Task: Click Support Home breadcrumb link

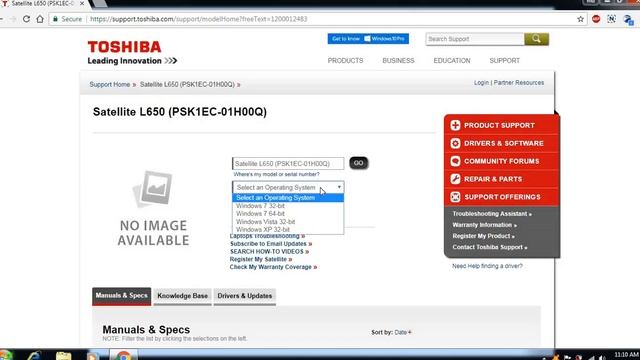Action: point(110,84)
